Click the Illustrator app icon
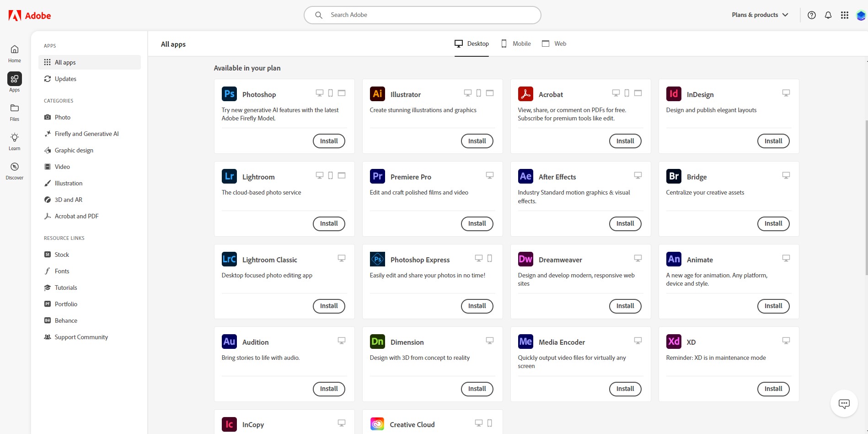868x434 pixels. tap(377, 94)
